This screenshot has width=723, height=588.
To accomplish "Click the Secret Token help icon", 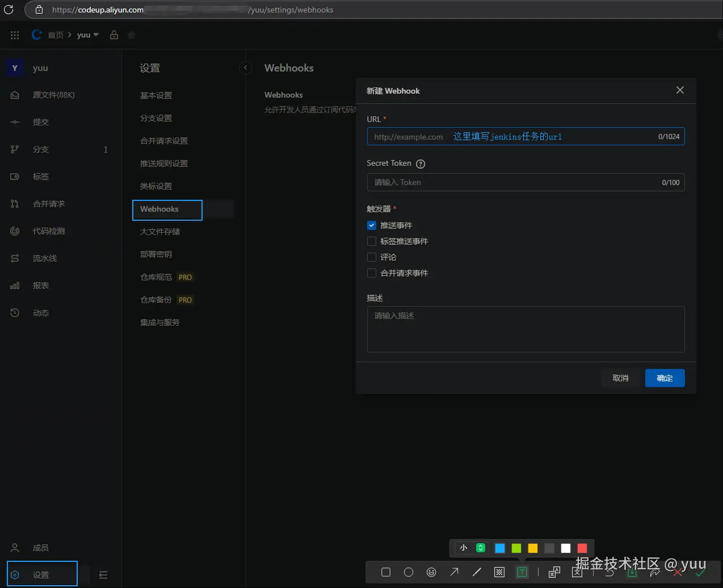I will point(421,164).
